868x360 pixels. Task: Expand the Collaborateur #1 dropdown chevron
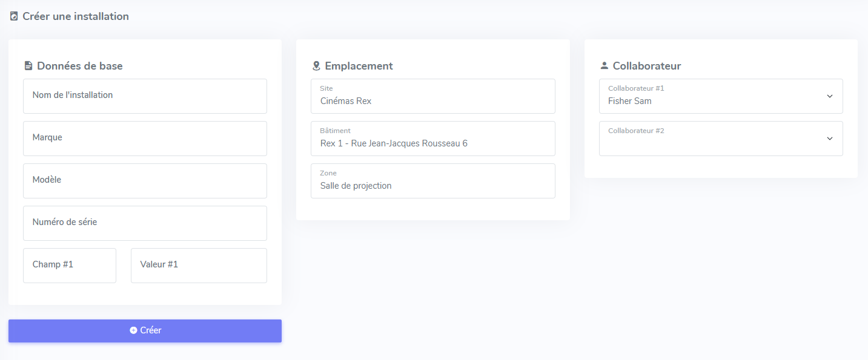click(x=829, y=96)
